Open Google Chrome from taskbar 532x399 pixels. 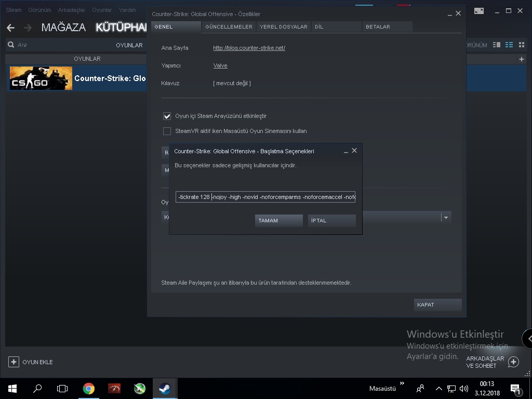point(88,389)
